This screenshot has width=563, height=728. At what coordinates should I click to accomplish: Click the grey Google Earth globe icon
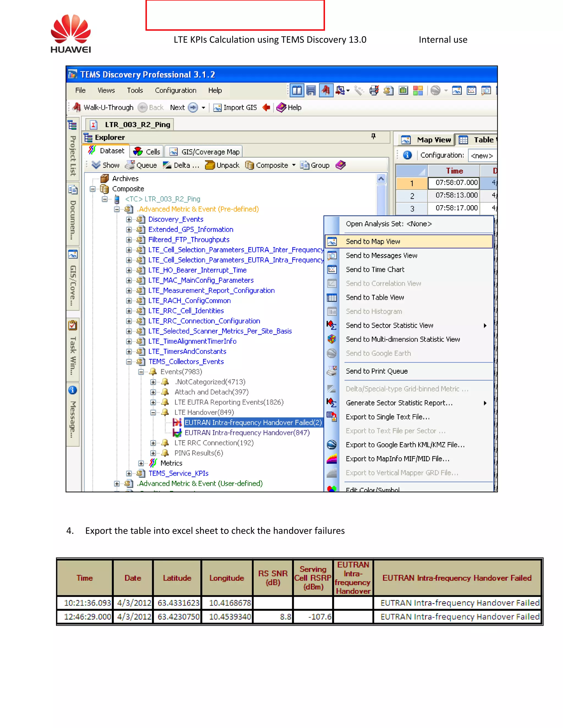click(x=435, y=90)
